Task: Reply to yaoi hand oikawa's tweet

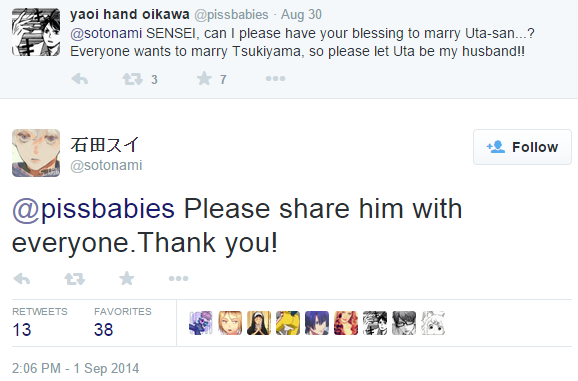Action: coord(80,79)
